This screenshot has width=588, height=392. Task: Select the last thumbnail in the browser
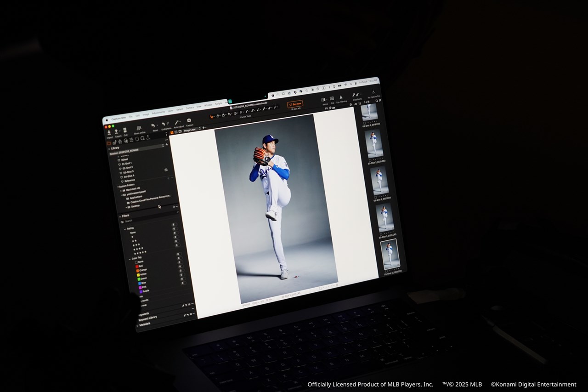pyautogui.click(x=390, y=254)
